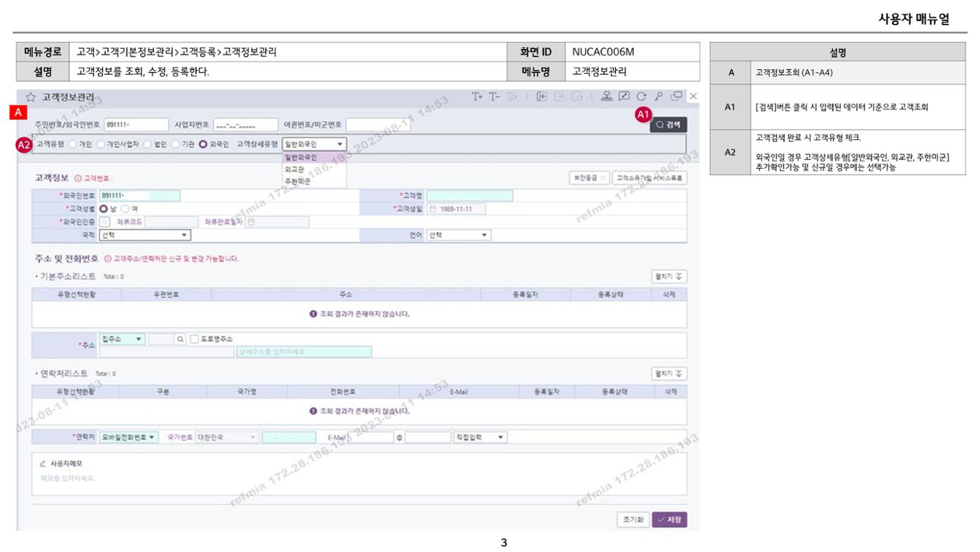The height and width of the screenshot is (552, 980).
Task: Select 일반외국인 from the dropdown list
Action: pyautogui.click(x=314, y=158)
